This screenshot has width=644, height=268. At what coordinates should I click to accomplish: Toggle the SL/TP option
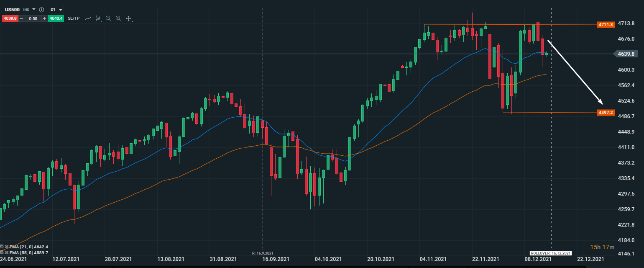click(x=74, y=18)
